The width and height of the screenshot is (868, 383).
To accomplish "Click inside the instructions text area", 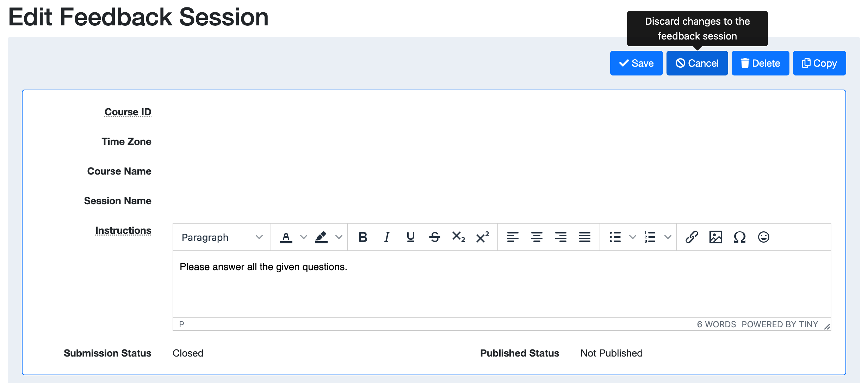I will click(502, 284).
